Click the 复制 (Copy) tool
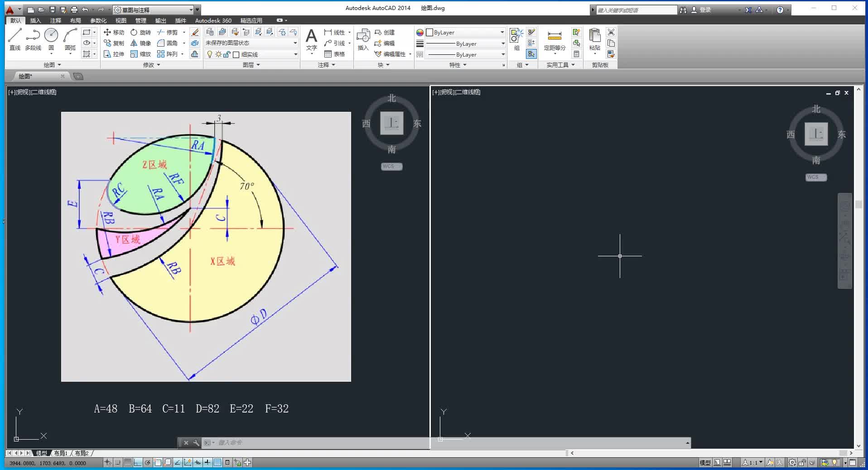Viewport: 868px width, 470px height. [114, 43]
